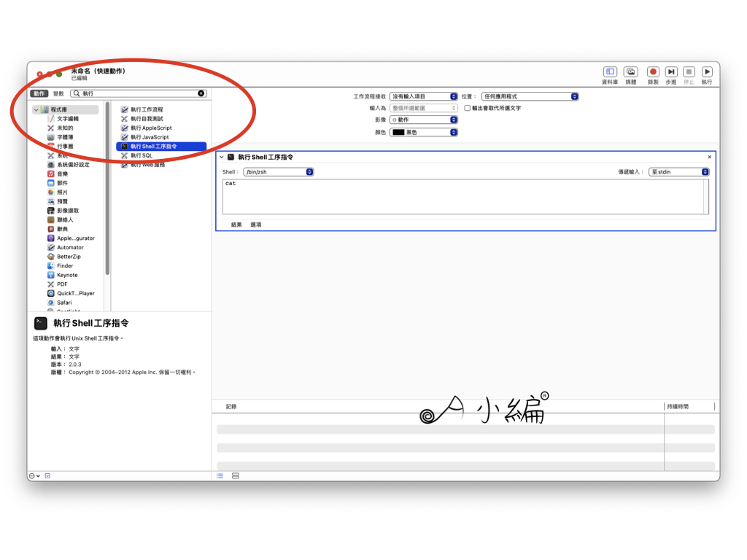The height and width of the screenshot is (560, 747).
Task: Open the 選項 options tab of Shell action
Action: [x=256, y=225]
